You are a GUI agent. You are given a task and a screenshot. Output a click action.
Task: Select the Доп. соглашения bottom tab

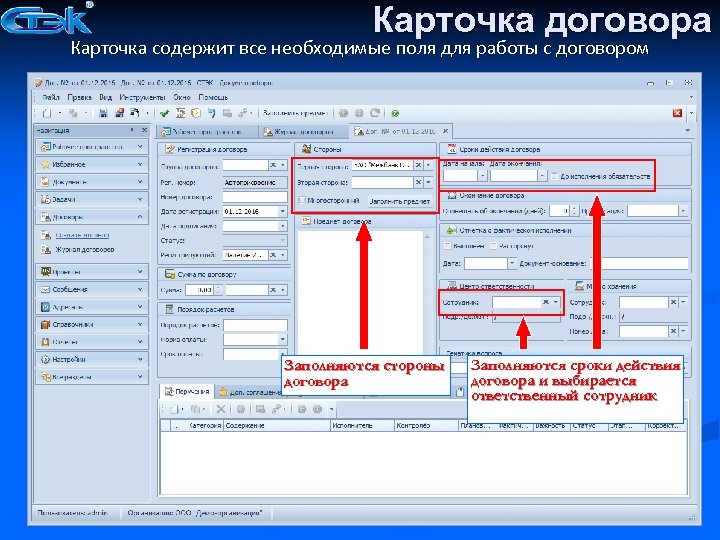[x=250, y=392]
